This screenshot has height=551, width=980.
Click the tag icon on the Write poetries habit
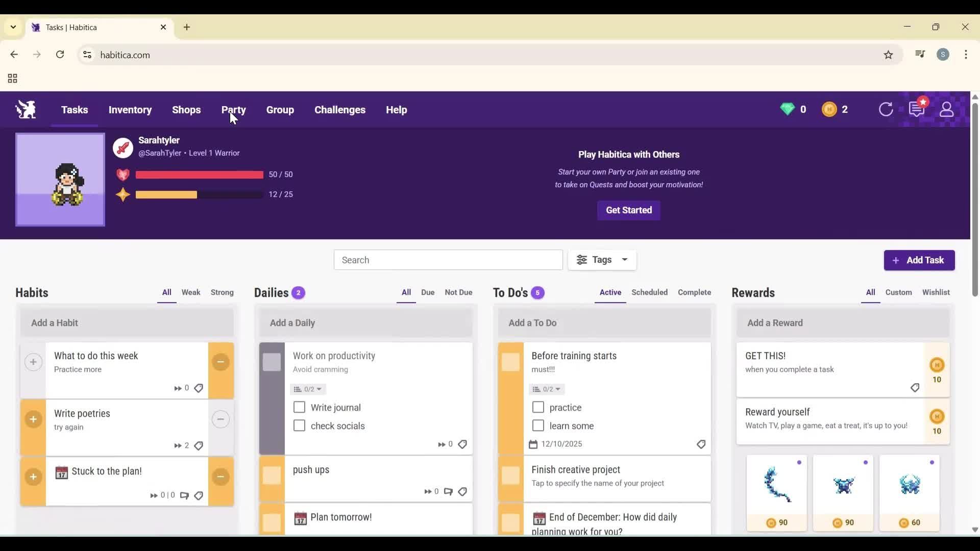(x=199, y=445)
